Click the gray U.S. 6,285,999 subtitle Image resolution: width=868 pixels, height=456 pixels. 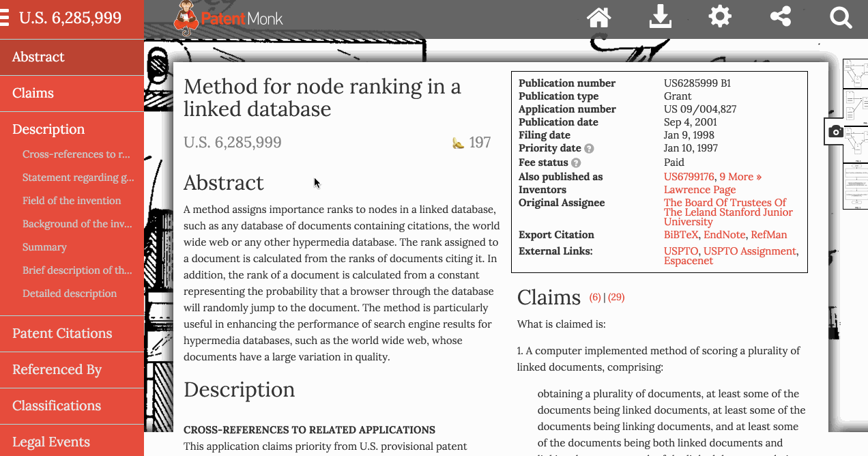point(233,143)
